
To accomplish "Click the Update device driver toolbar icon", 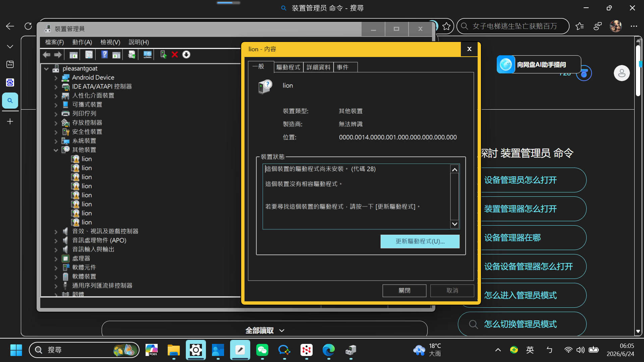I will pos(132,55).
